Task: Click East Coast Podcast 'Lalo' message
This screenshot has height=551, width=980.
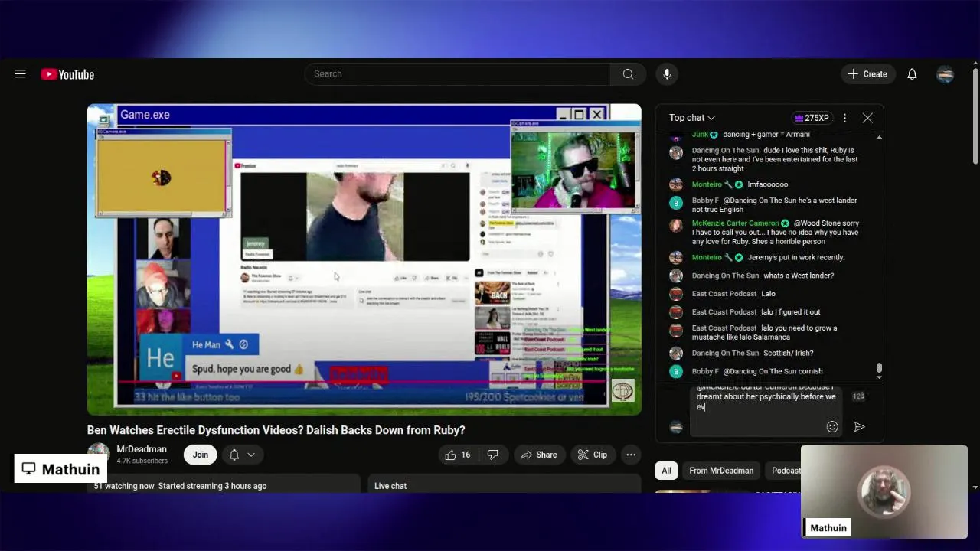Action: (x=768, y=293)
